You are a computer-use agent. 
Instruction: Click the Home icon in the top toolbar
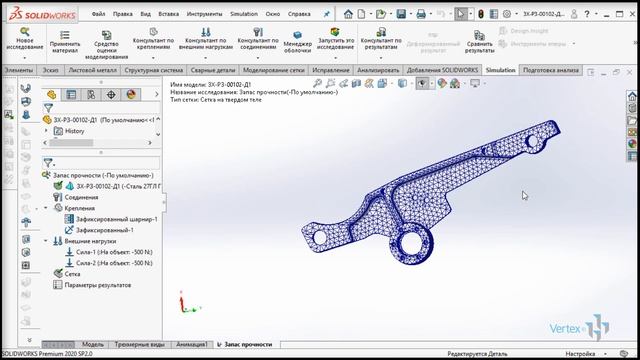click(348, 14)
